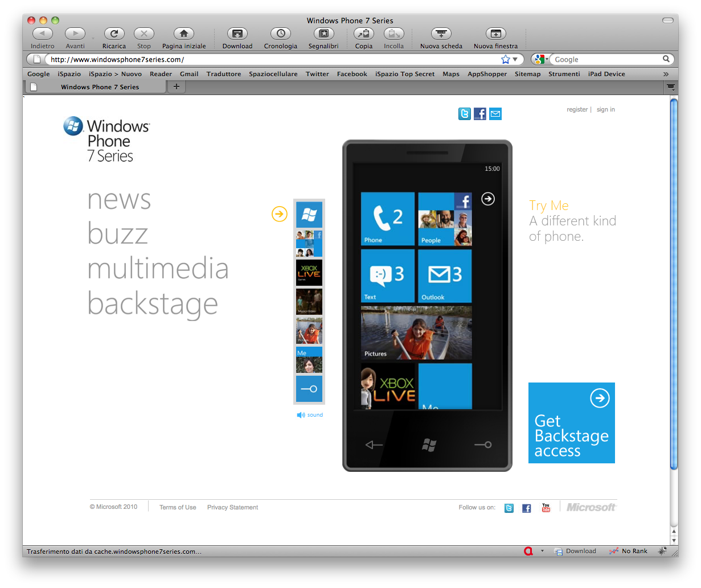701x588 pixels.
Task: Open the multimedia menu section
Action: (158, 269)
